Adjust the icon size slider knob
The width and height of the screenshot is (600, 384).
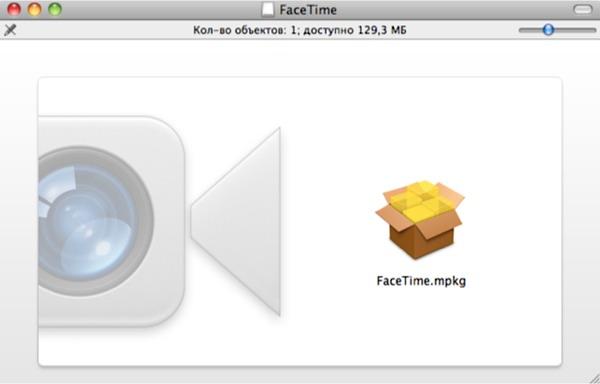[548, 29]
